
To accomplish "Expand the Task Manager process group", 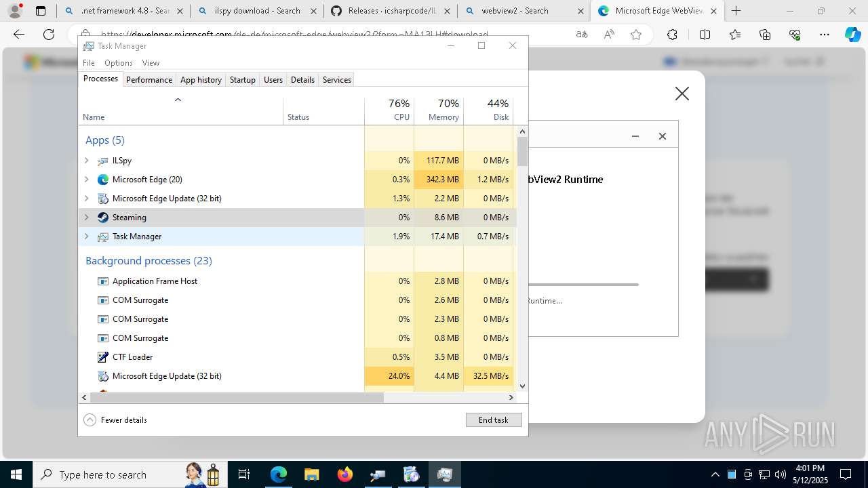I will [x=86, y=237].
